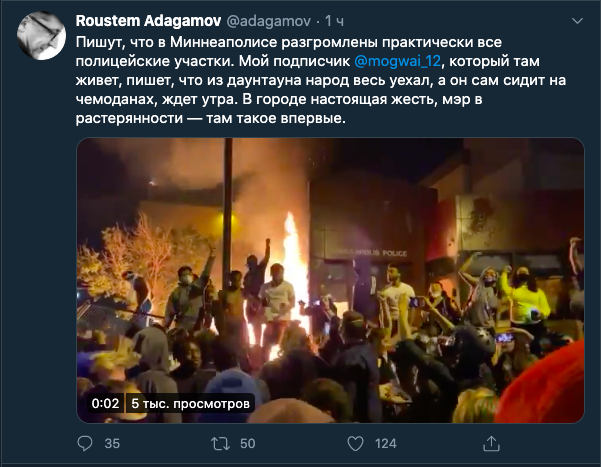Click the tweet text ending with впервые
The image size is (601, 467).
coord(210,118)
